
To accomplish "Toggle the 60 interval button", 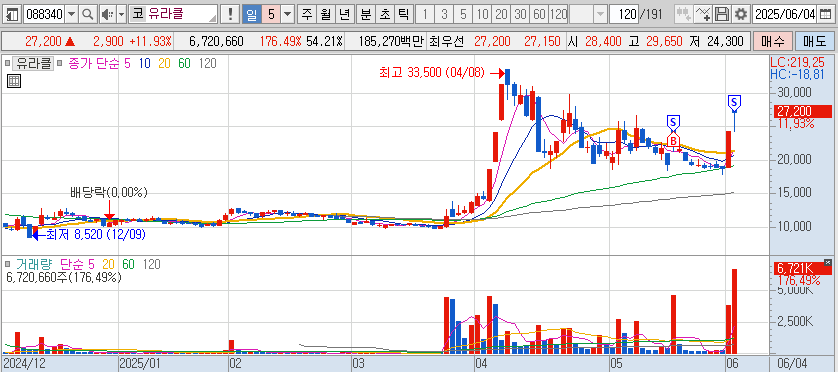I will click(x=540, y=14).
